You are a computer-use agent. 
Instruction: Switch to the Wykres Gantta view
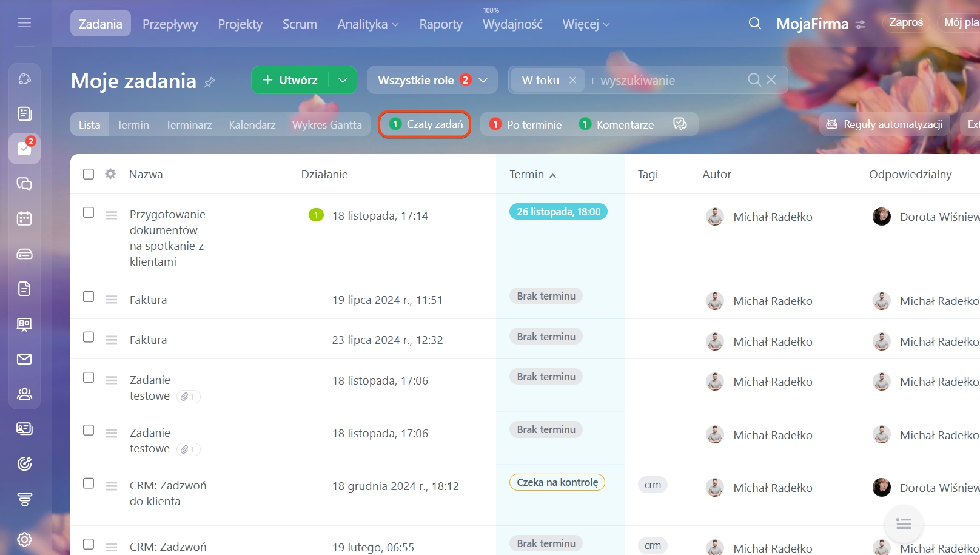(x=326, y=124)
